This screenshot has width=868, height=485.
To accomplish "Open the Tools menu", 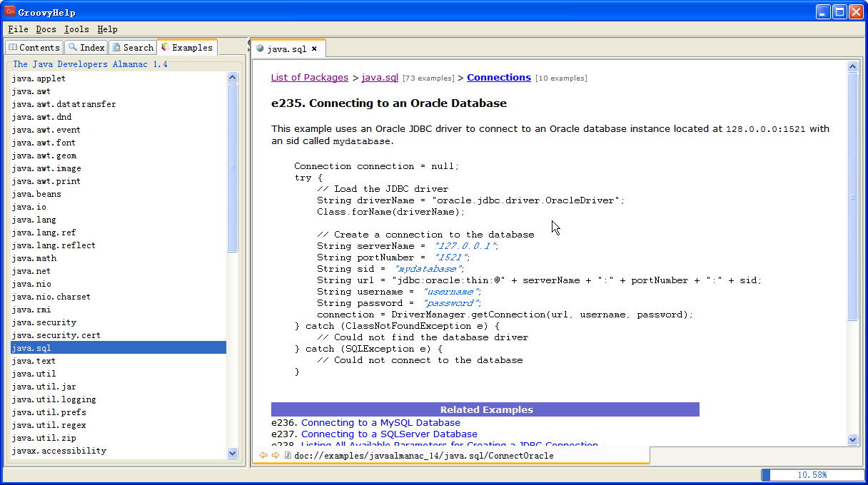I will (x=76, y=29).
